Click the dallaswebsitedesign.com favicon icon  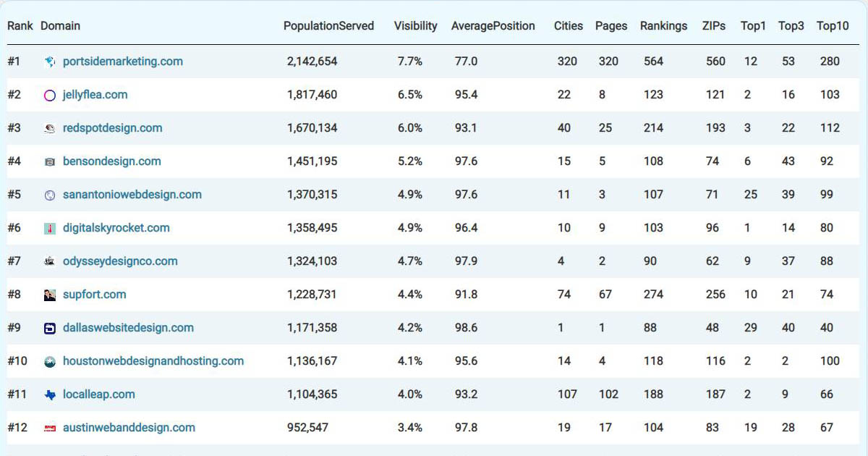[50, 329]
